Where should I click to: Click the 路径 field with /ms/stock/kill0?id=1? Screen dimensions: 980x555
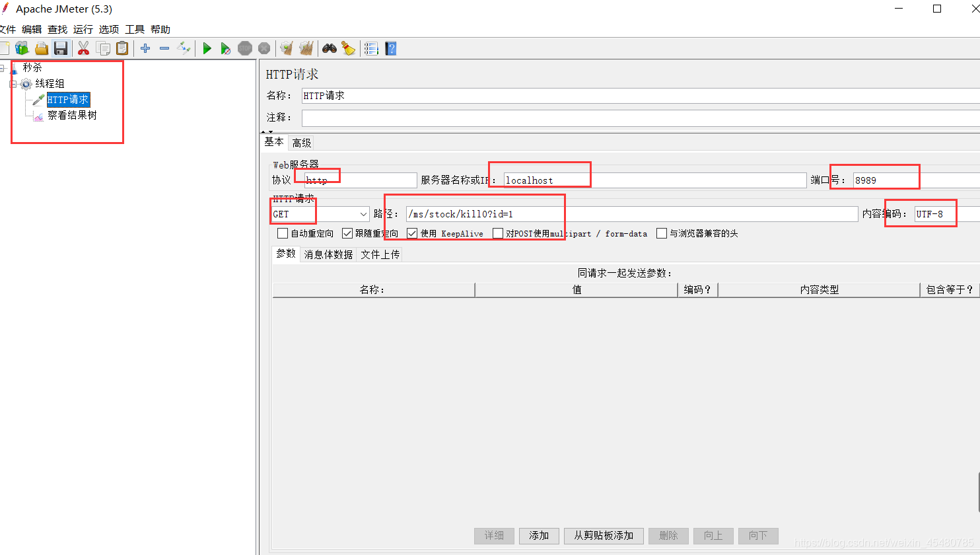[x=632, y=214]
